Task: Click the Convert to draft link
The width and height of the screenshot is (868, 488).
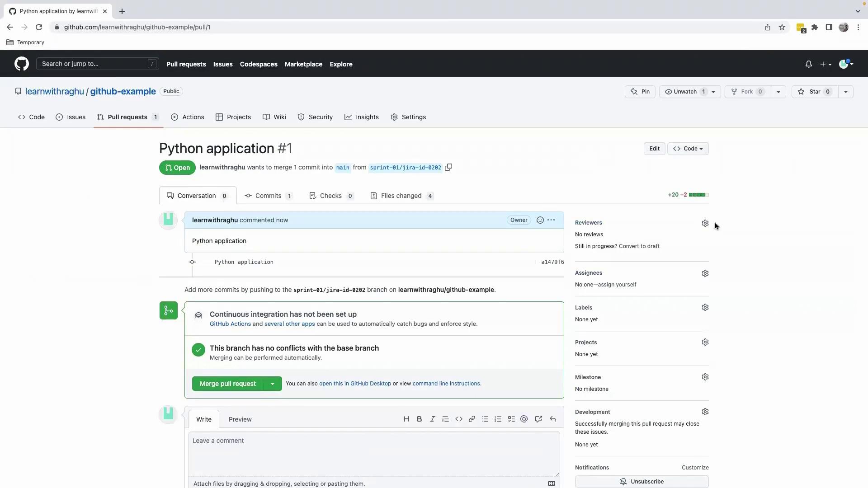Action: [x=639, y=246]
